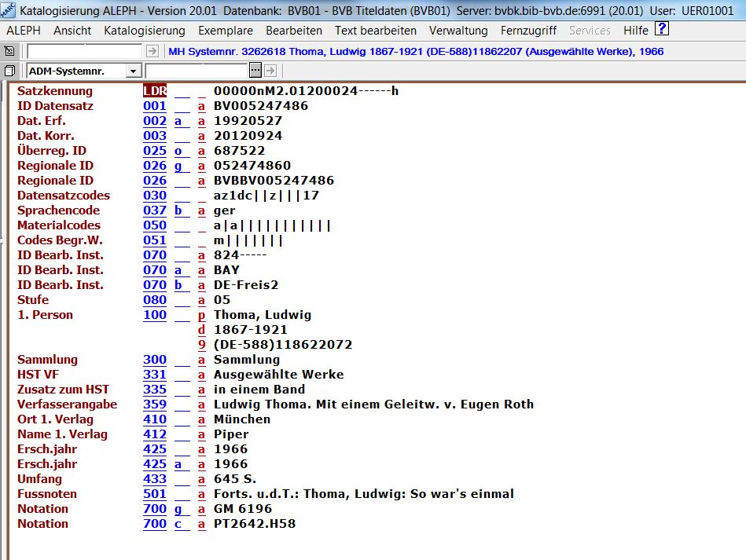Click the copy-pages icon beside ADM-Systemnr.
This screenshot has width=746, height=560.
(x=9, y=71)
